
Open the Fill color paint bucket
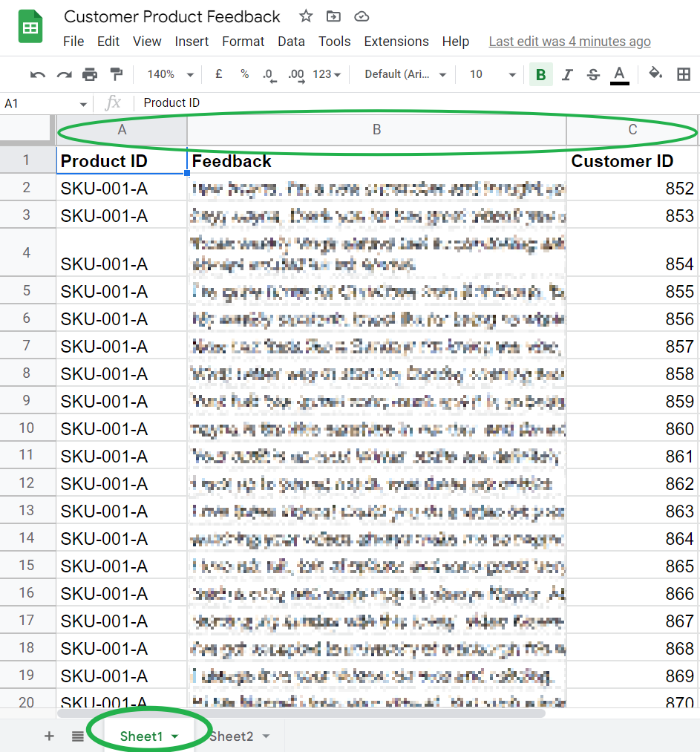[x=655, y=73]
